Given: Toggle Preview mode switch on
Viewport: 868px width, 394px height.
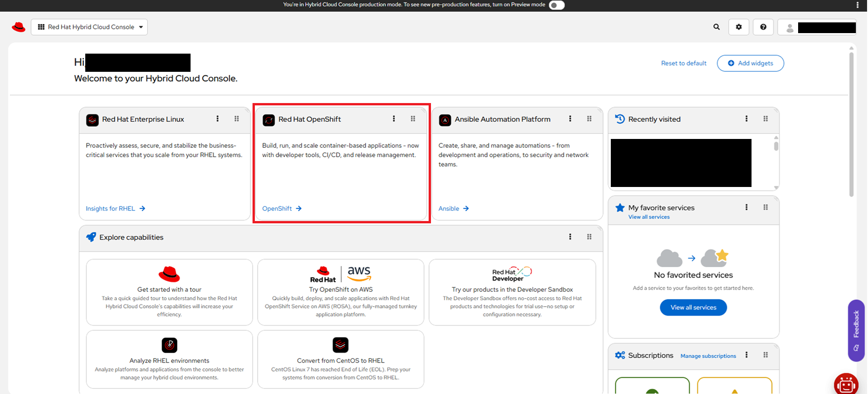Looking at the screenshot, I should point(556,5).
